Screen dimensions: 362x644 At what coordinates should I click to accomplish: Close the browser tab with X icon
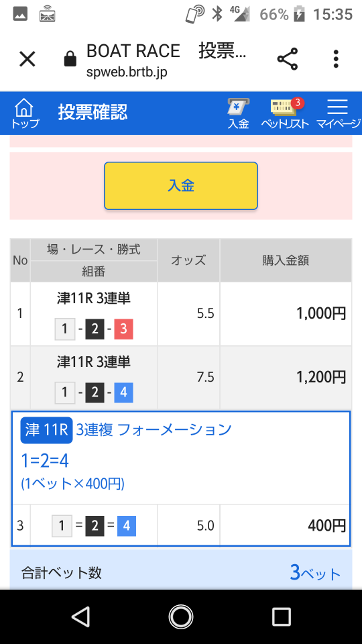(27, 60)
